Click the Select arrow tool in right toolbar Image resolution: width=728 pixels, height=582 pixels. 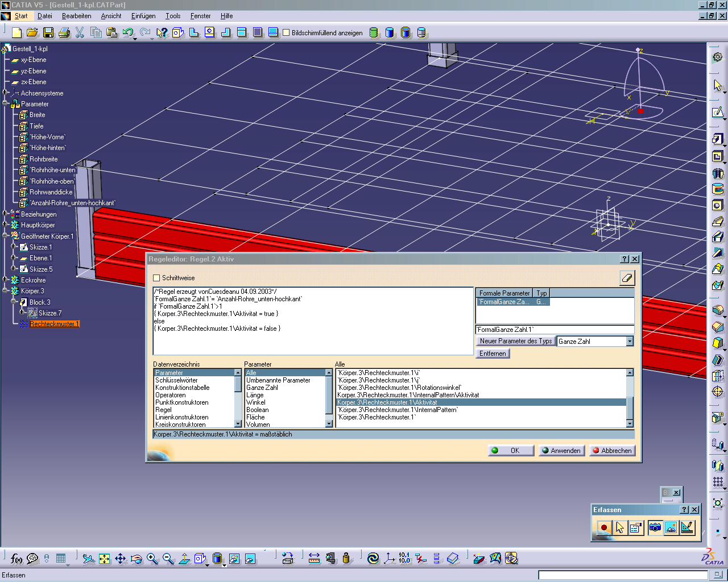pyautogui.click(x=718, y=85)
